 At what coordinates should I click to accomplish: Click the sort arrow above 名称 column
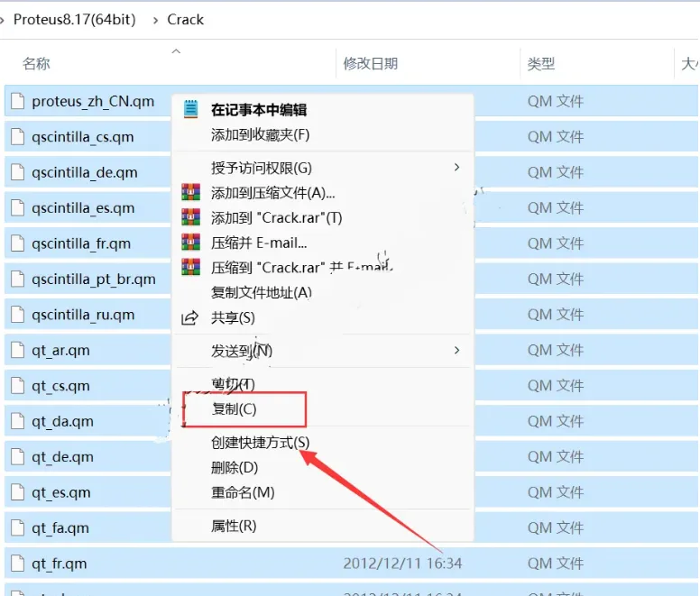(x=176, y=51)
